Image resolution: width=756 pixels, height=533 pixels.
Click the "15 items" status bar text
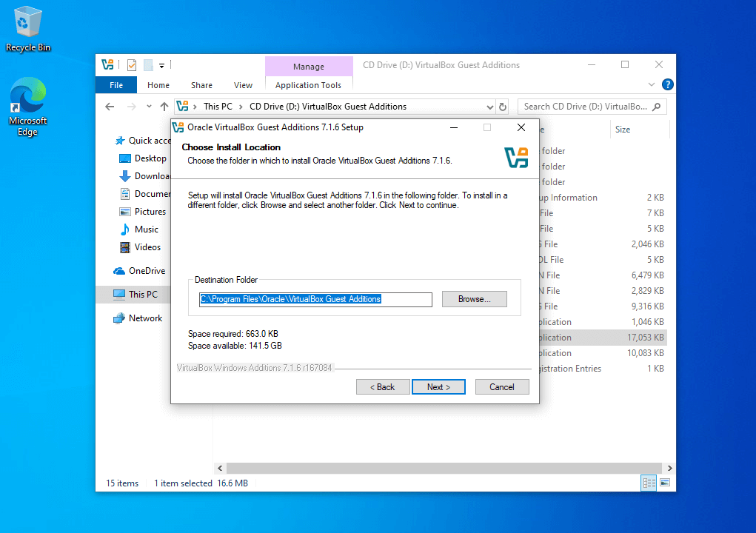tap(122, 483)
